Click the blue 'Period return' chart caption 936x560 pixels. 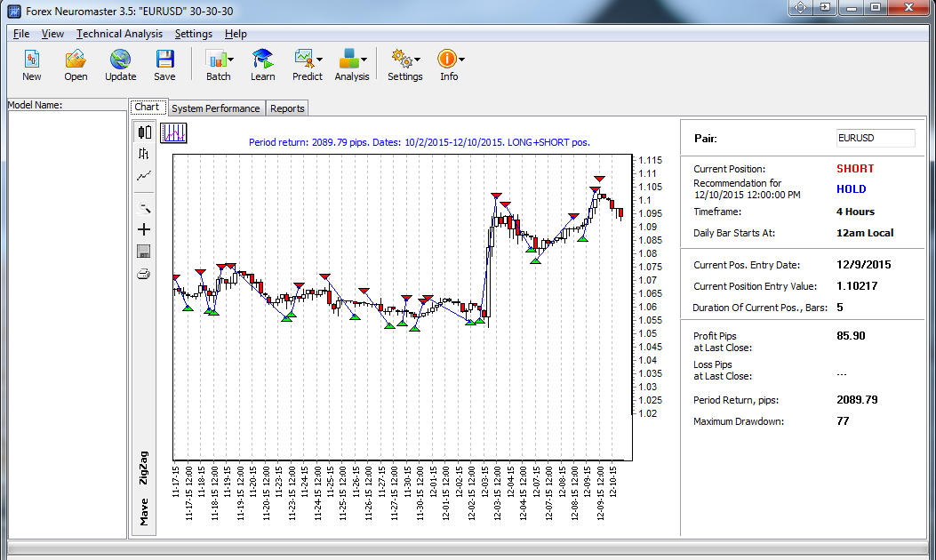coord(419,143)
